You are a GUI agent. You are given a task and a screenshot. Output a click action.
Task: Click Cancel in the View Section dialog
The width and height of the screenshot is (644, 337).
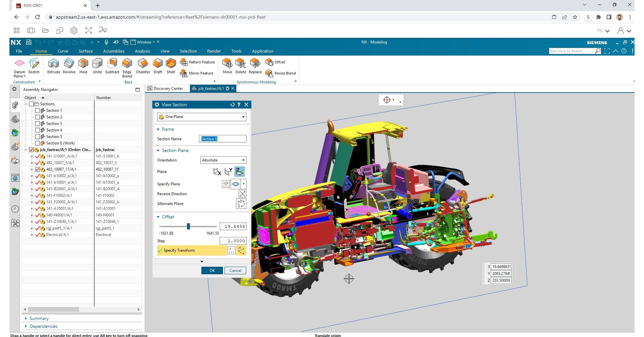[235, 270]
